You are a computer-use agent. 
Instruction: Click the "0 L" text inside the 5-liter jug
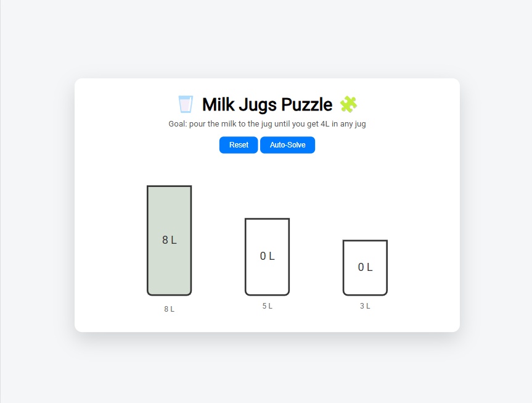[267, 256]
